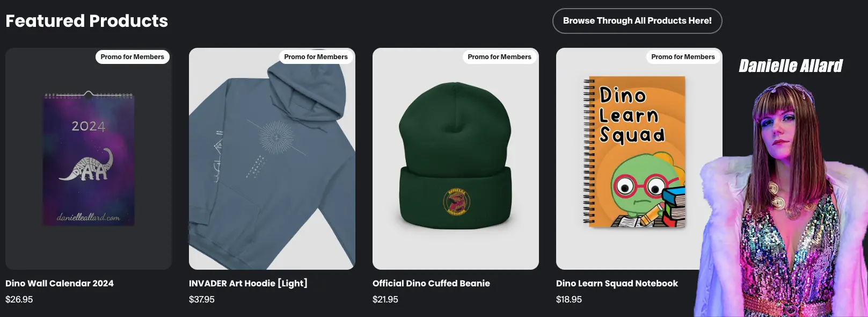Click the Promo for Members badge on the calendar
868x317 pixels.
click(132, 56)
